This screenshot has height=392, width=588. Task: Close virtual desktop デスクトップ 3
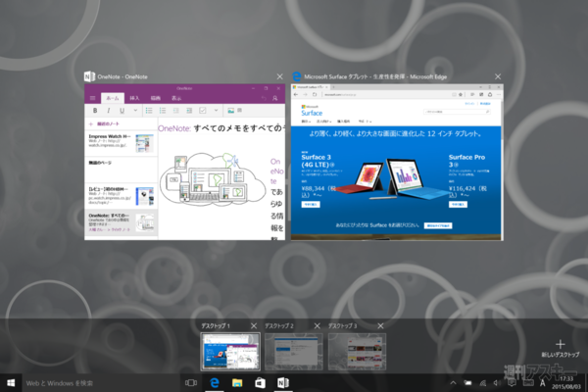[380, 326]
